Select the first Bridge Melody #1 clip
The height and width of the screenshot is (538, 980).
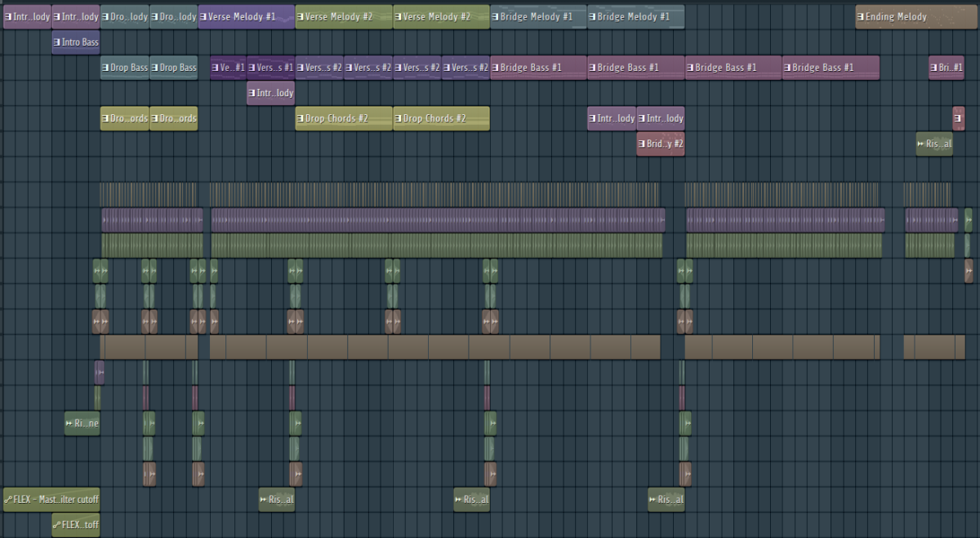[x=538, y=17]
